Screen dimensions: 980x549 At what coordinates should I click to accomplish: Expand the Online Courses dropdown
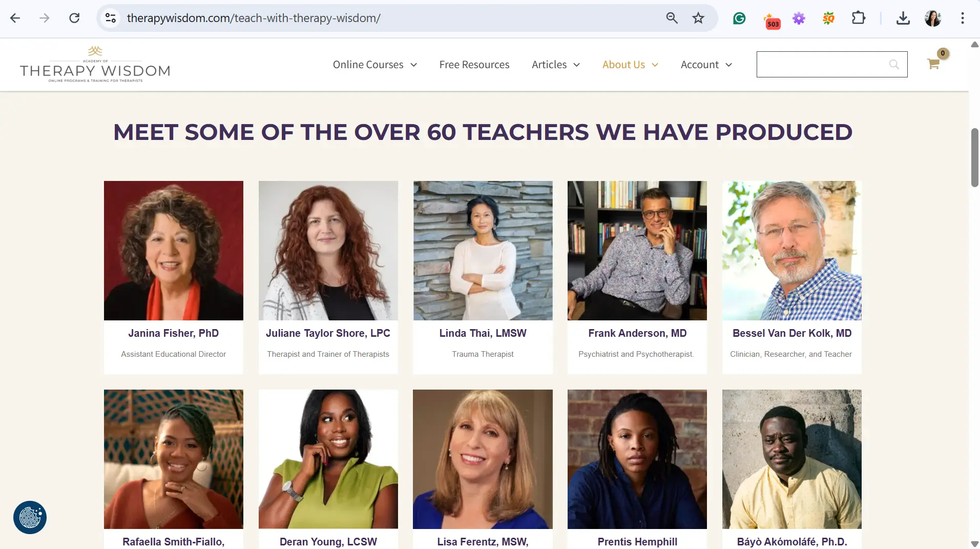[374, 65]
